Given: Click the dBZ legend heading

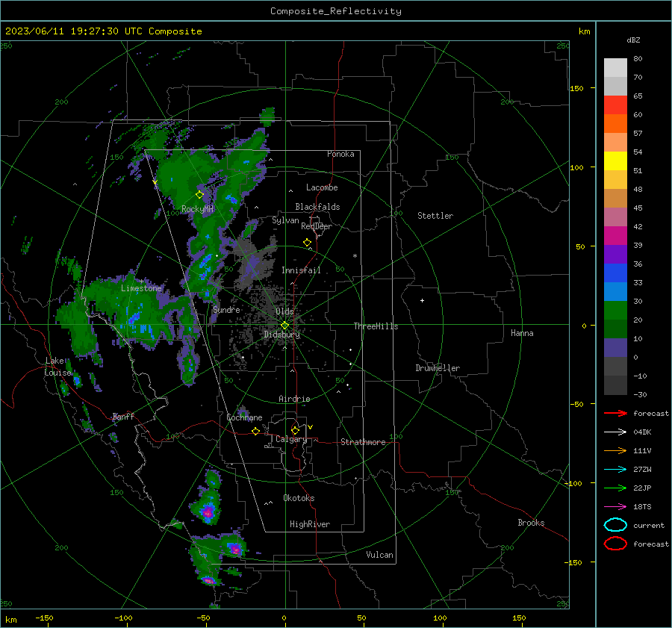Looking at the screenshot, I should [633, 40].
